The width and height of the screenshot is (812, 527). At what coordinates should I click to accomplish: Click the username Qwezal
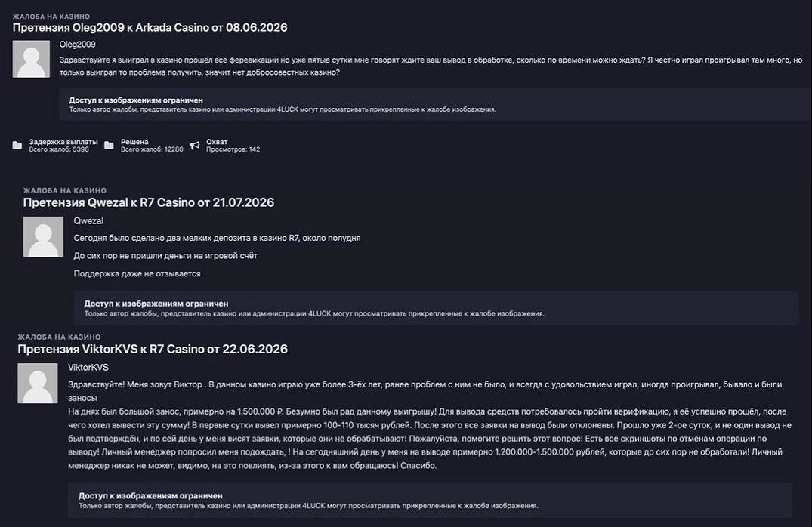(x=88, y=220)
